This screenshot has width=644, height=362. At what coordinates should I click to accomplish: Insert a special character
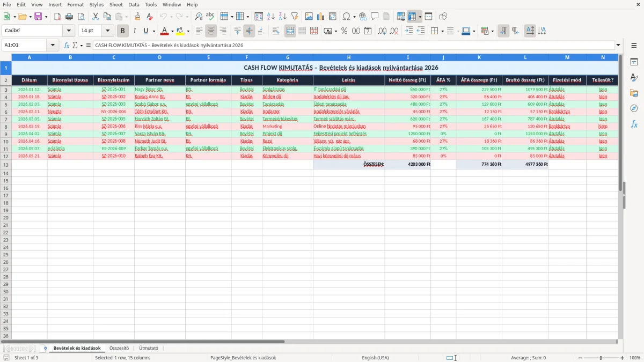(x=346, y=17)
